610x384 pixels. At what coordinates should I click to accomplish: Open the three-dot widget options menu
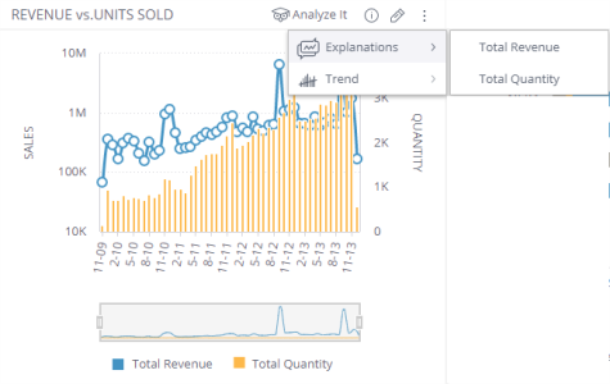tap(424, 16)
